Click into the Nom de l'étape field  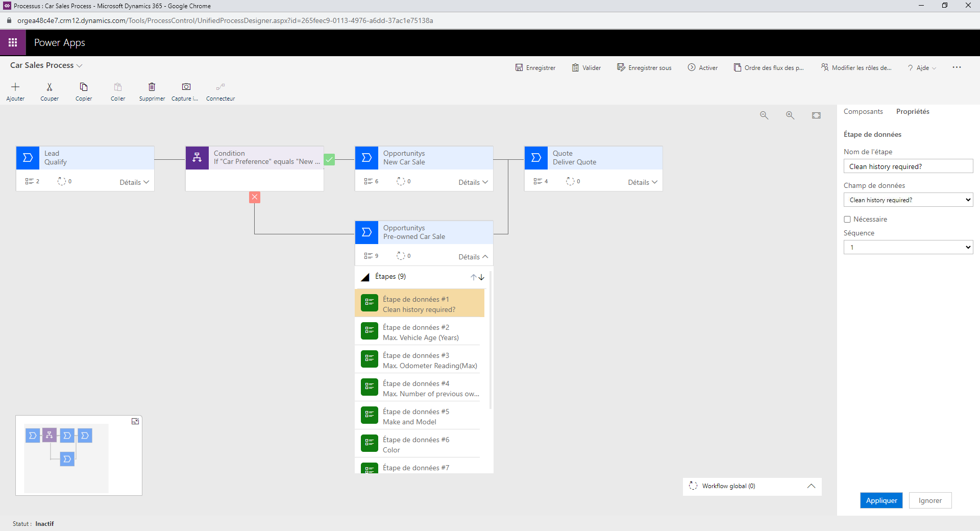(908, 166)
